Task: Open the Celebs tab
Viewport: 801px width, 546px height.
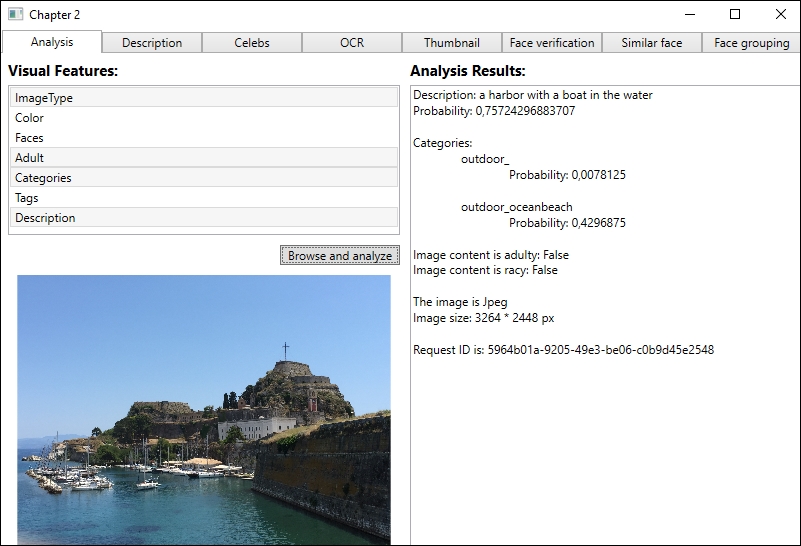Action: click(252, 43)
